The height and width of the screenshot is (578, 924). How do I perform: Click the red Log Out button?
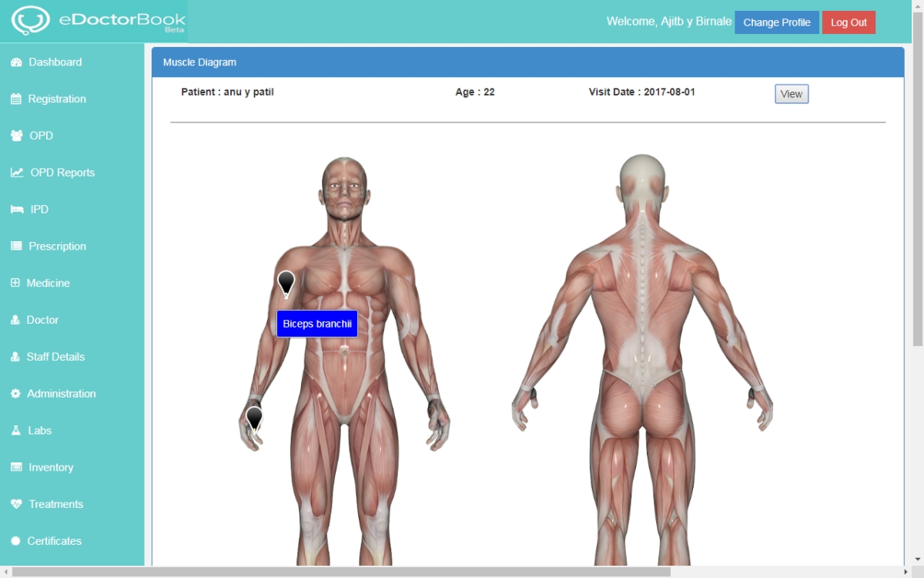tap(849, 22)
